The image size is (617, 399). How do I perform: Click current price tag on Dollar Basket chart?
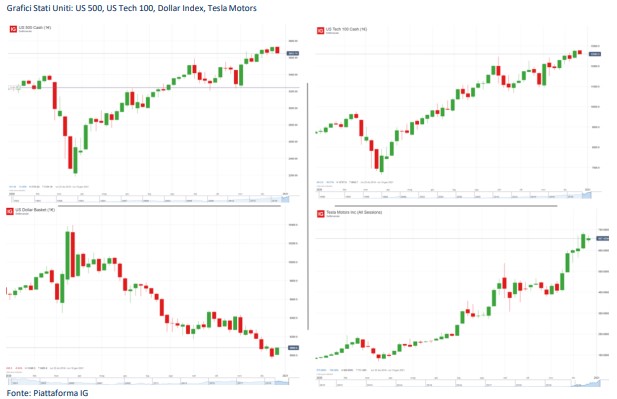click(x=294, y=348)
